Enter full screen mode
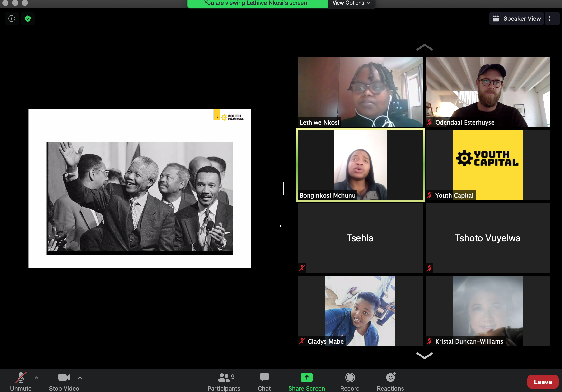Screen dimensions: 562x392 [552, 18]
